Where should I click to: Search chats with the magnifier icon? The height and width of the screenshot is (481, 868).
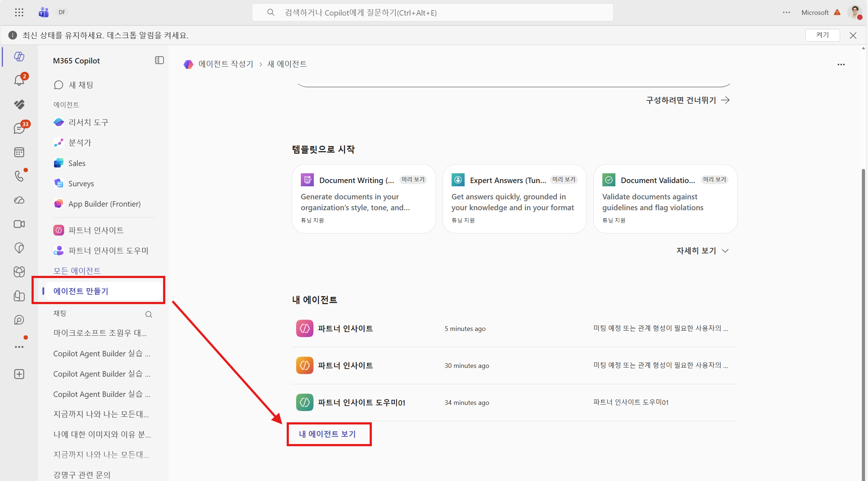(149, 314)
